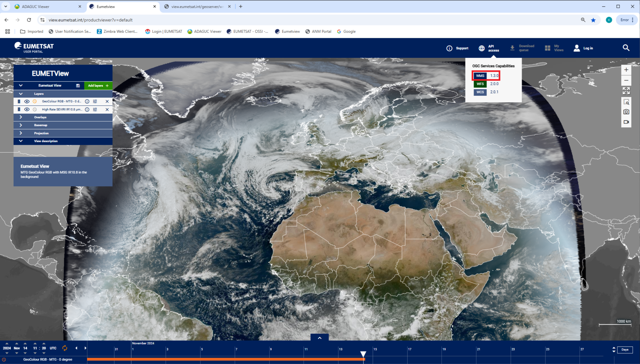This screenshot has height=364, width=640.
Task: Select the zoom-to-area box tool
Action: (x=626, y=102)
